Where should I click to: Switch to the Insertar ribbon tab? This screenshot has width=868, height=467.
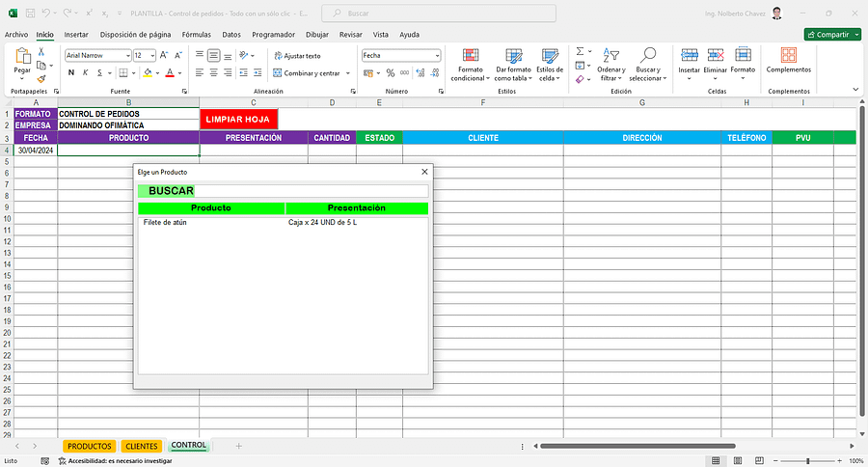tap(76, 35)
